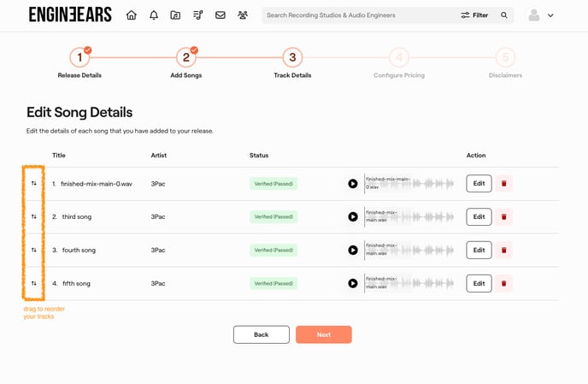Click the search magnifier icon

click(x=504, y=15)
